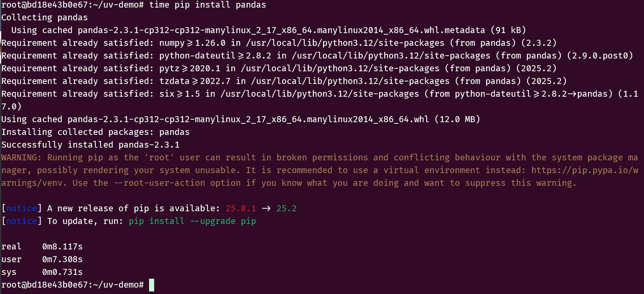Click the sys time value 0m0.731s

point(62,272)
